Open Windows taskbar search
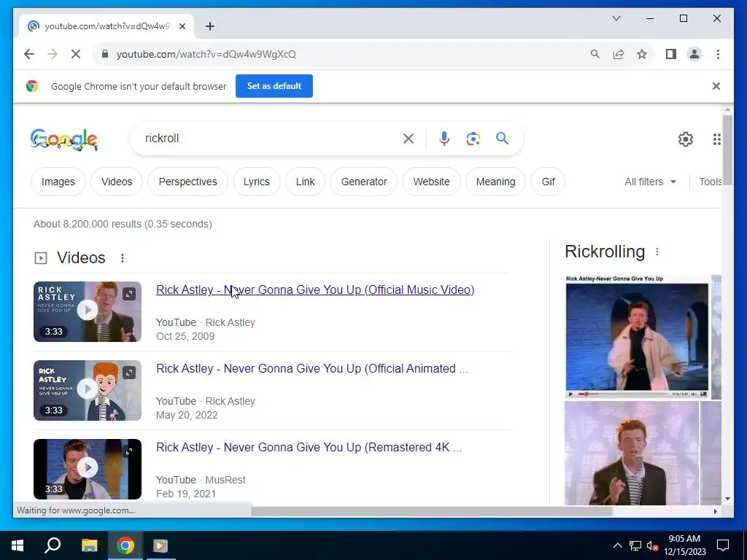Screen dimensions: 747x560 point(53,545)
